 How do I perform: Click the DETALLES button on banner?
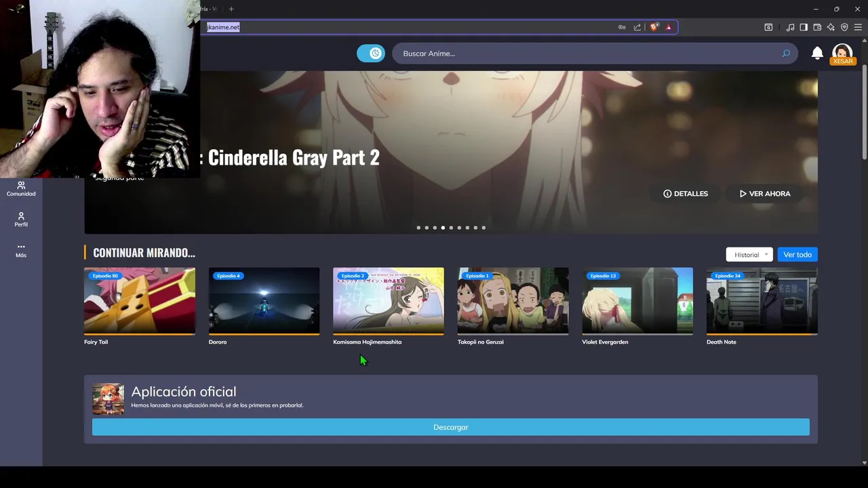[x=686, y=194]
